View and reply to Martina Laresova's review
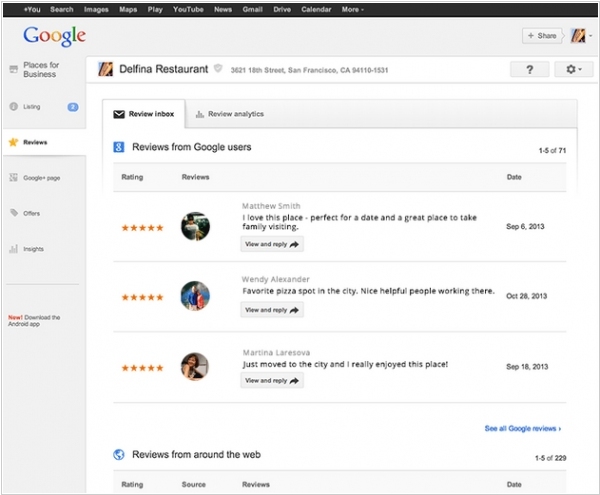The width and height of the screenshot is (600, 495). pyautogui.click(x=272, y=381)
